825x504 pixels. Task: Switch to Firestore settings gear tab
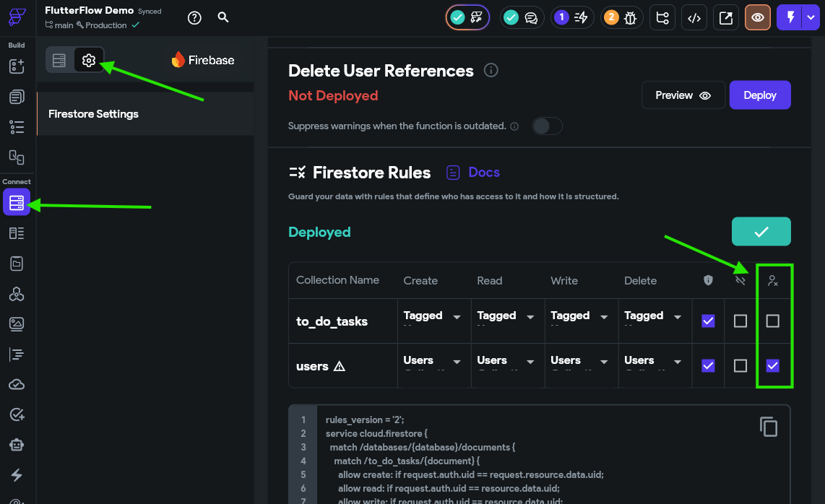click(x=88, y=61)
